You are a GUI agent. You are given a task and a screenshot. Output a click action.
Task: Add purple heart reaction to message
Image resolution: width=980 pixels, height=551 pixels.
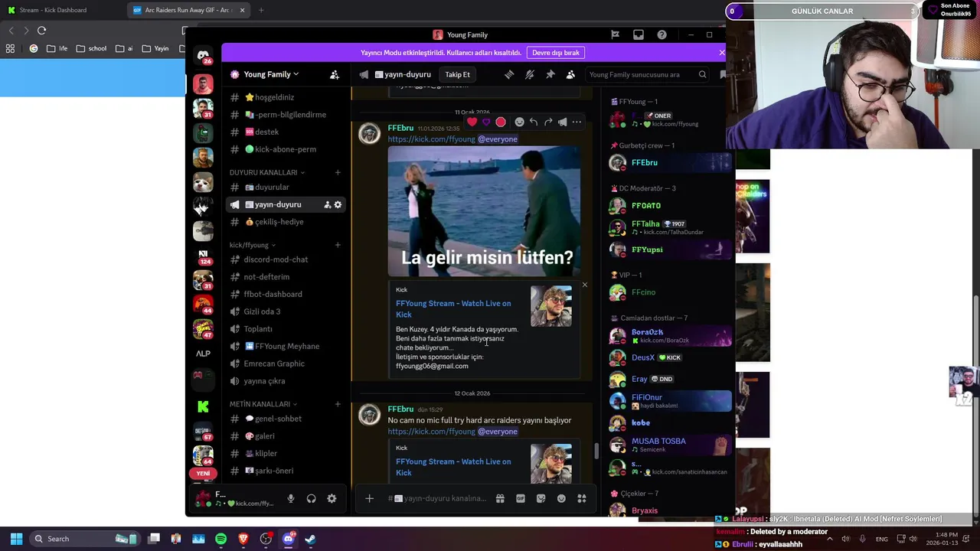pos(486,122)
